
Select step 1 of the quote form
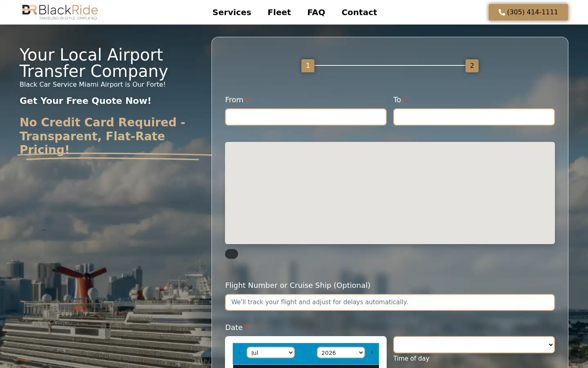pyautogui.click(x=308, y=66)
